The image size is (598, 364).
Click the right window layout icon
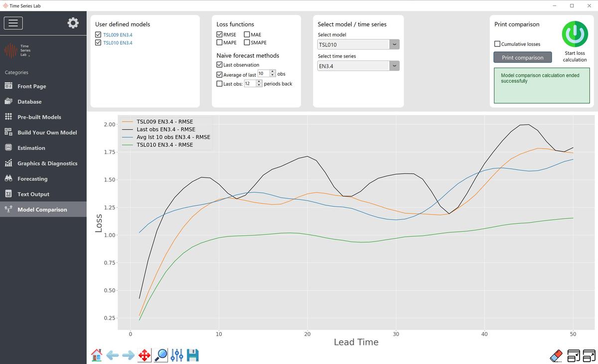point(589,356)
